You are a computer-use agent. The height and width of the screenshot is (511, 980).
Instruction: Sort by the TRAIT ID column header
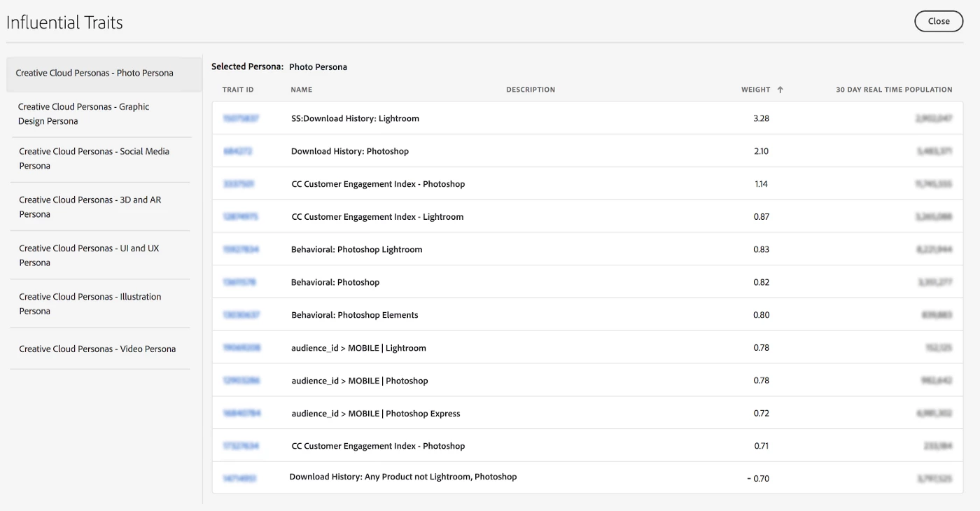[238, 90]
